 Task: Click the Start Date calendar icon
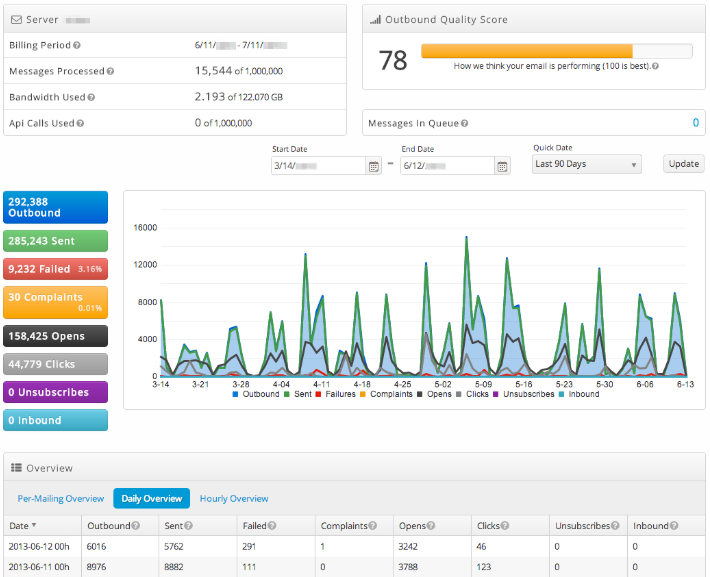[374, 166]
